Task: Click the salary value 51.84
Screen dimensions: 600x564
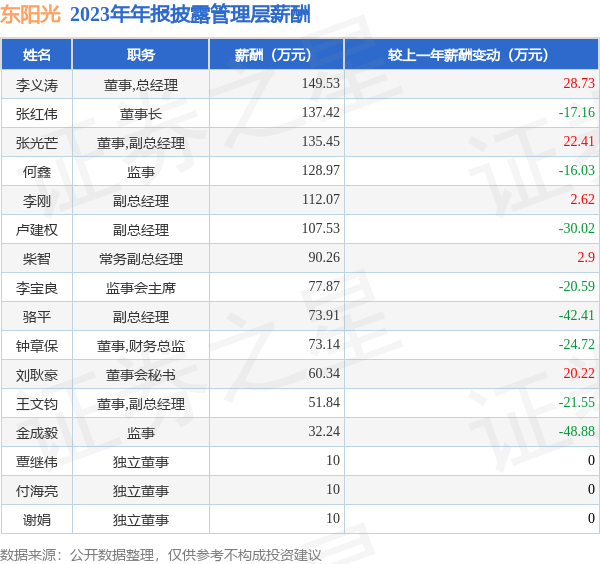Action: tap(324, 403)
